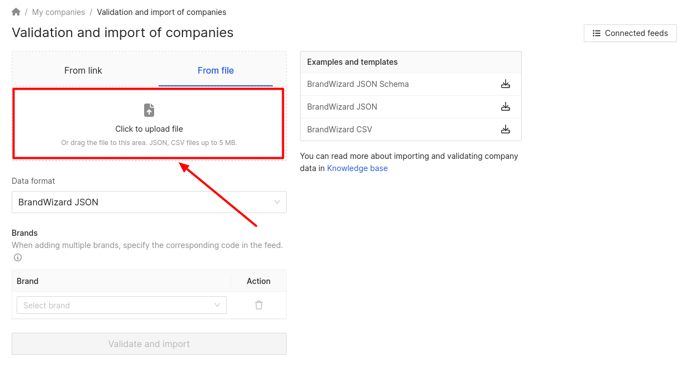
Task: Download BrandWizard JSON Schema template
Action: point(505,84)
